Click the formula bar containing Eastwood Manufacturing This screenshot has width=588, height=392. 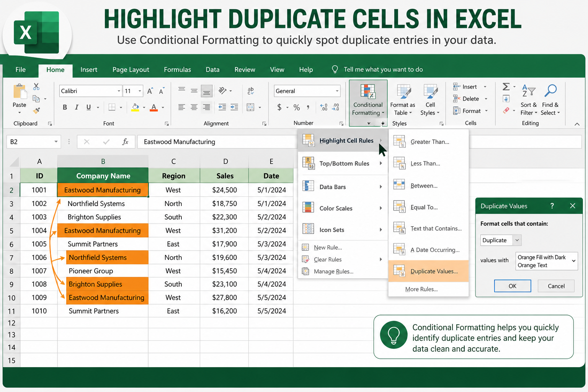point(217,142)
